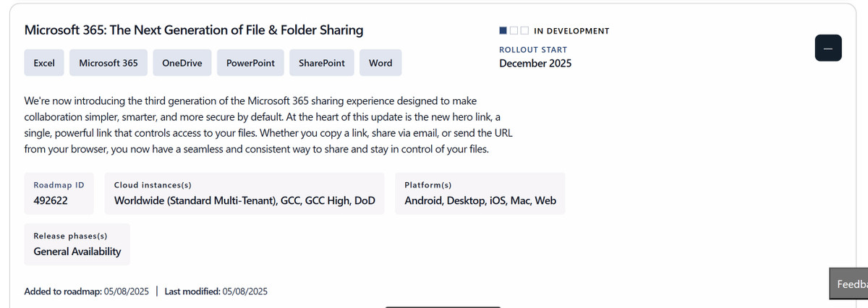Viewport: 868px width, 308px height.
Task: Click the 'Last modified: 05/08/2025' text
Action: 216,291
